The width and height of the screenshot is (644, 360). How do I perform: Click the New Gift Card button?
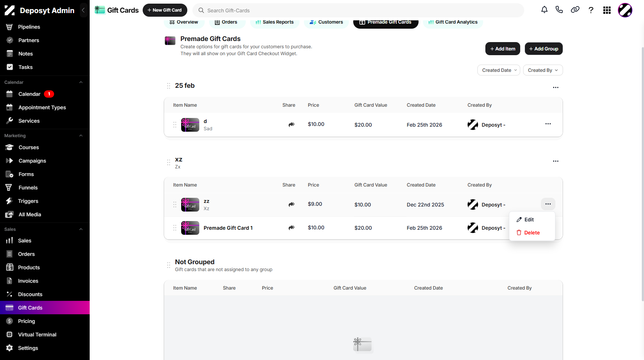pyautogui.click(x=165, y=10)
